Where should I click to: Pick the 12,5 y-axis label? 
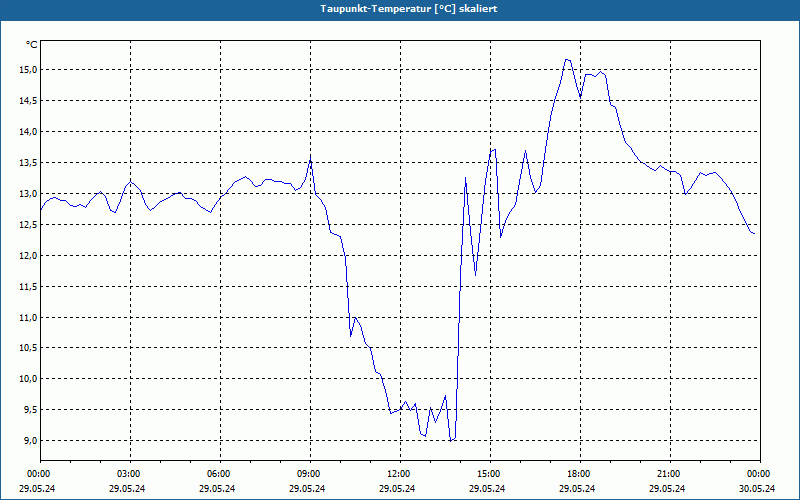pos(29,224)
